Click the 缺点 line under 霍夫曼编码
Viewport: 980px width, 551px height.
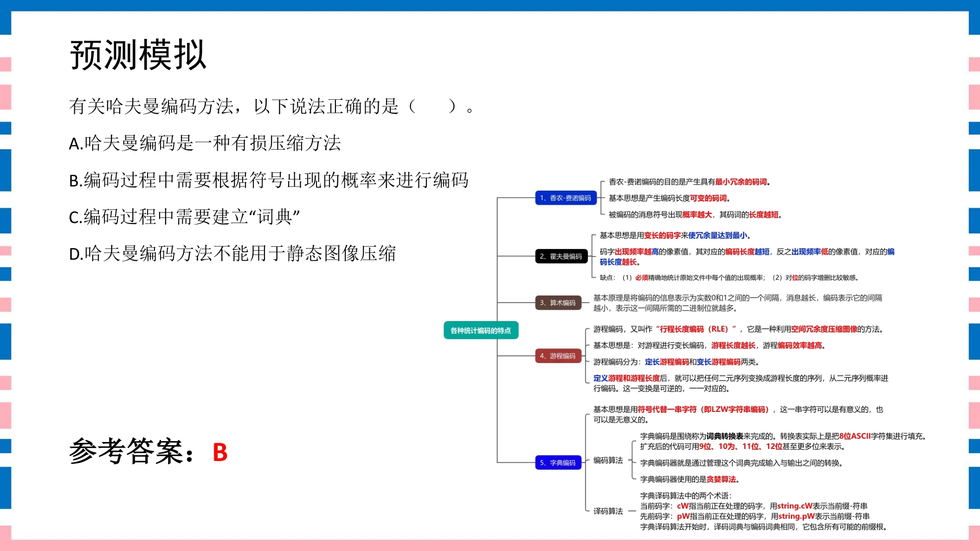pos(729,278)
